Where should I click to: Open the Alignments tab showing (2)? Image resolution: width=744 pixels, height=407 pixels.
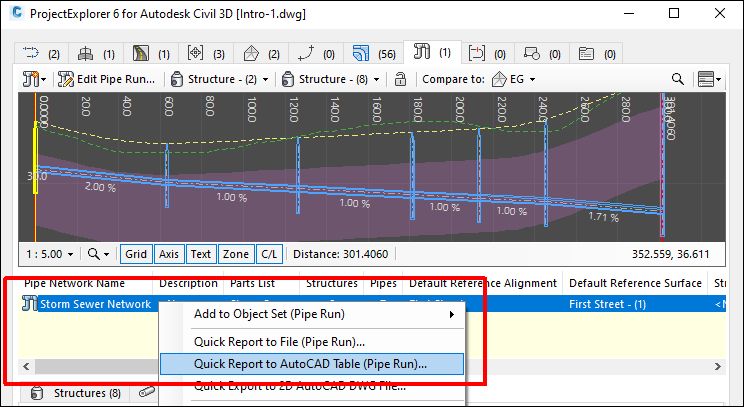(41, 54)
